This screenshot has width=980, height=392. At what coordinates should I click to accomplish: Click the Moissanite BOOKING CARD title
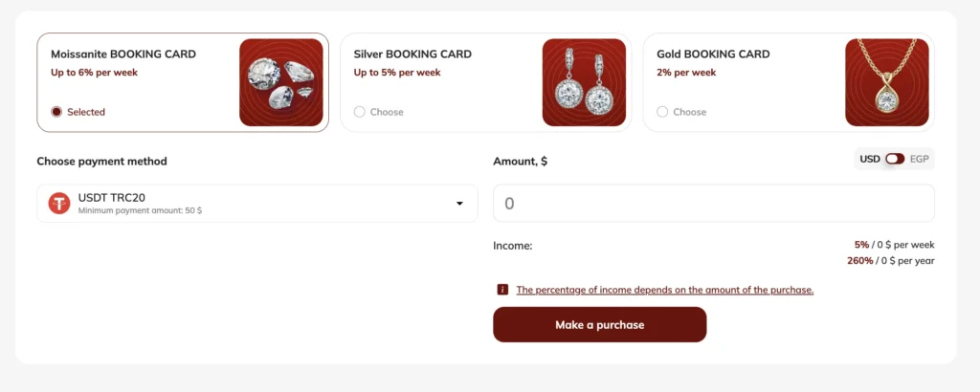click(x=123, y=54)
